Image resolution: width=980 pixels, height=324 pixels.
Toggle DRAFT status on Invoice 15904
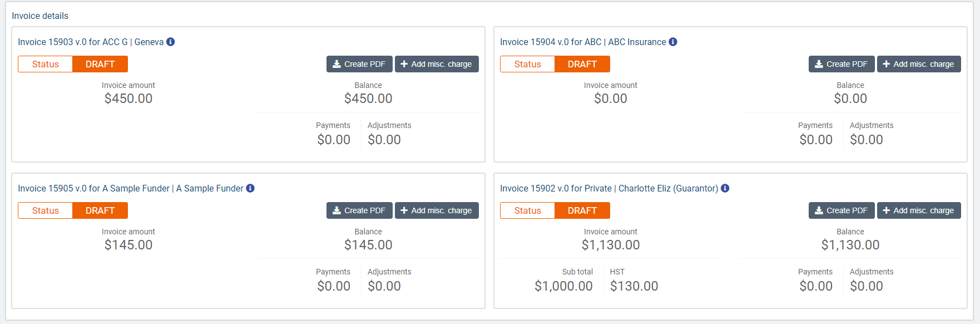point(582,64)
